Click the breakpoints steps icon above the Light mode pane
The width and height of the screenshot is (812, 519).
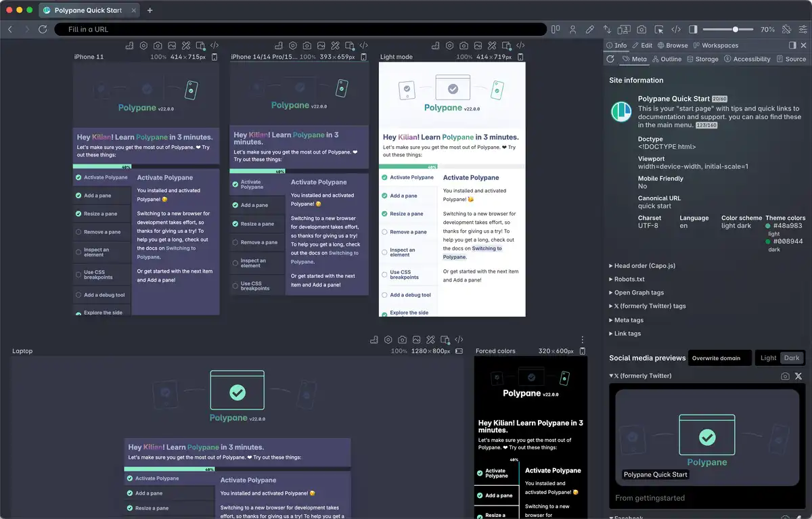point(435,45)
